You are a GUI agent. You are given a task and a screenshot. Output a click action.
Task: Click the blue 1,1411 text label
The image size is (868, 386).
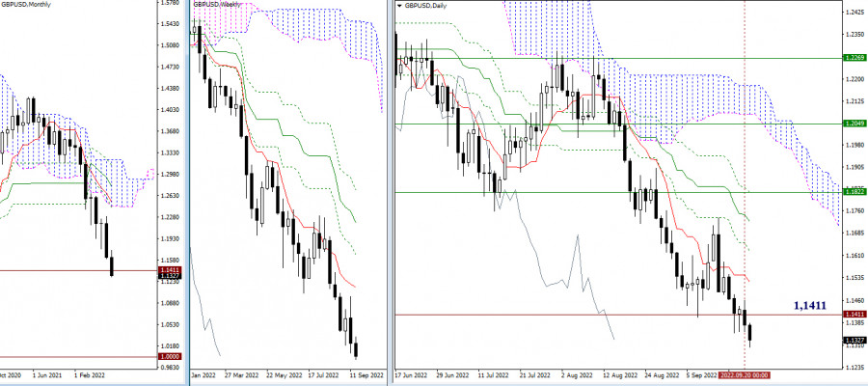click(810, 305)
